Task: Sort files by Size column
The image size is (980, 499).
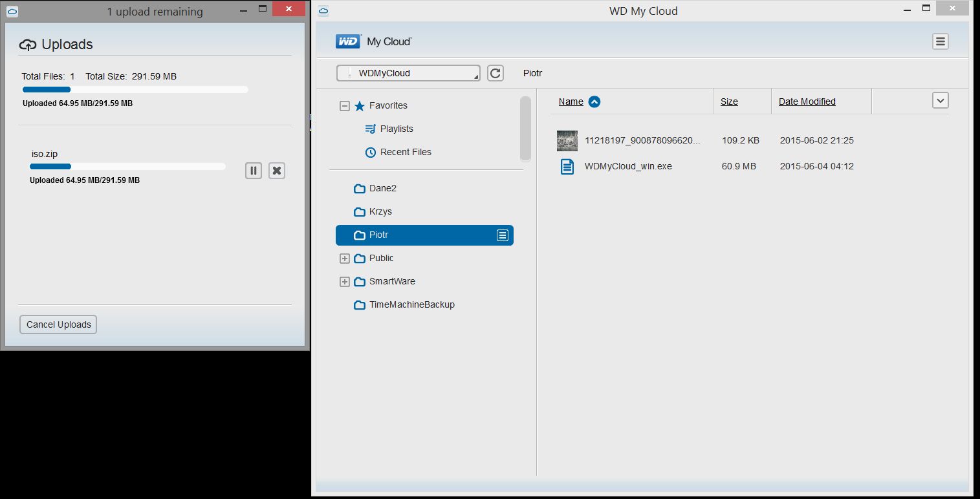Action: pyautogui.click(x=729, y=101)
